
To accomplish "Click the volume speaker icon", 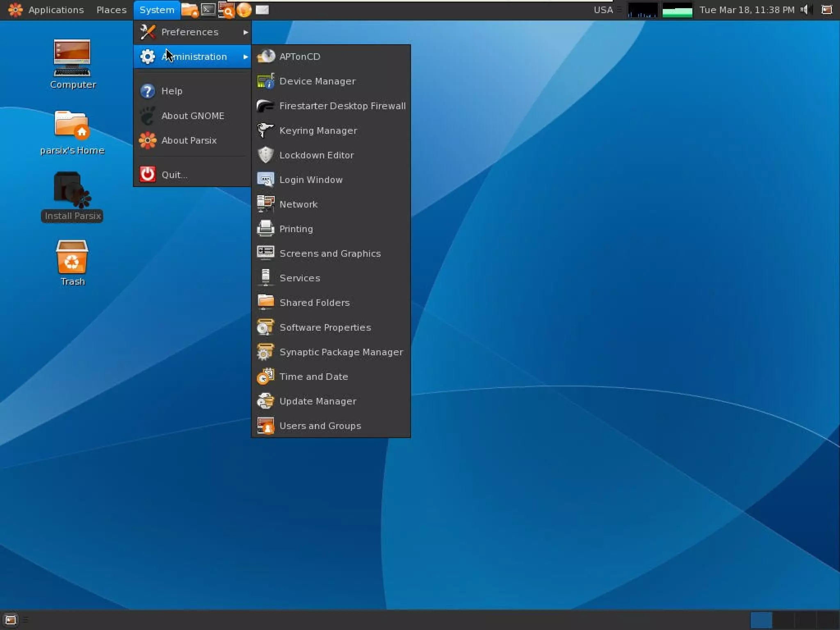I will [805, 9].
